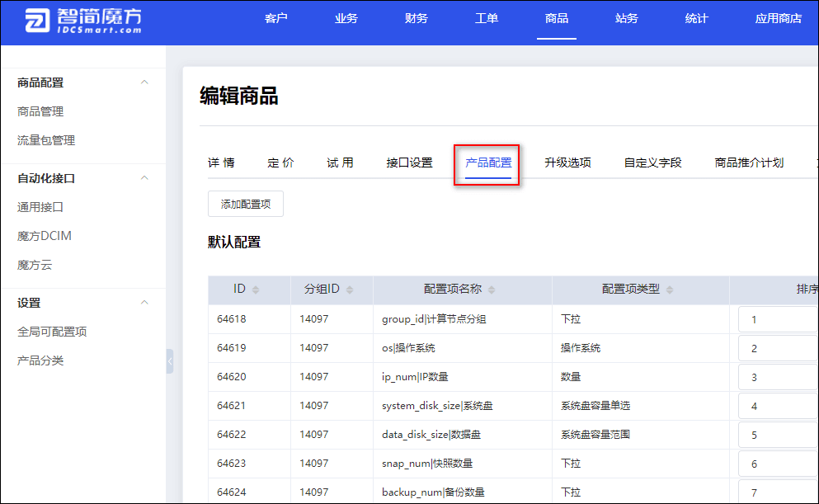Sort table by ID column arrows
The width and height of the screenshot is (819, 504).
click(256, 290)
